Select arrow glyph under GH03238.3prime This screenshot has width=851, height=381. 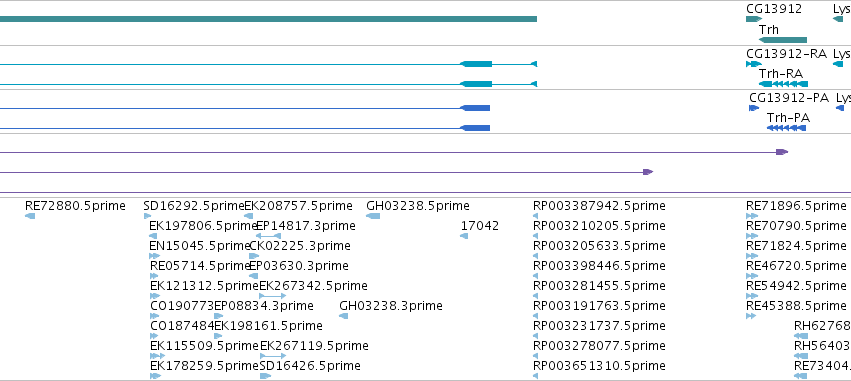pyautogui.click(x=343, y=316)
